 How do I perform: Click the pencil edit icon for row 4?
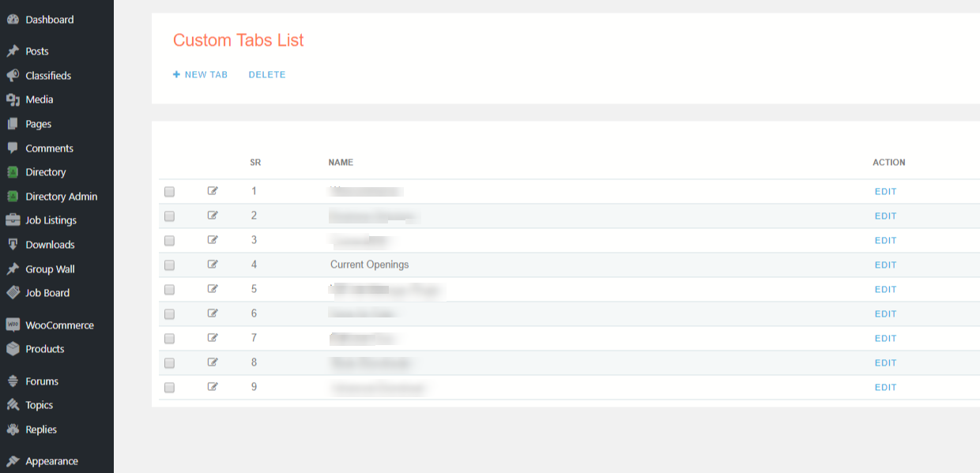213,265
